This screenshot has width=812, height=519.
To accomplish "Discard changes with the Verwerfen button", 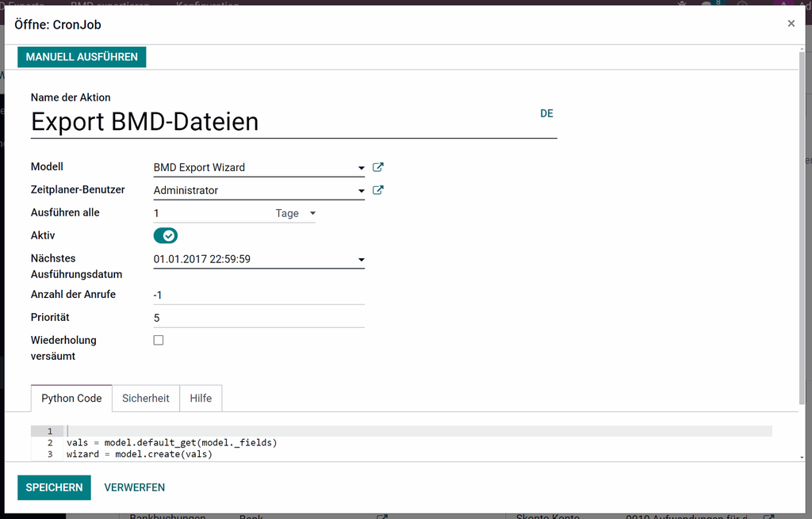I will tap(135, 487).
